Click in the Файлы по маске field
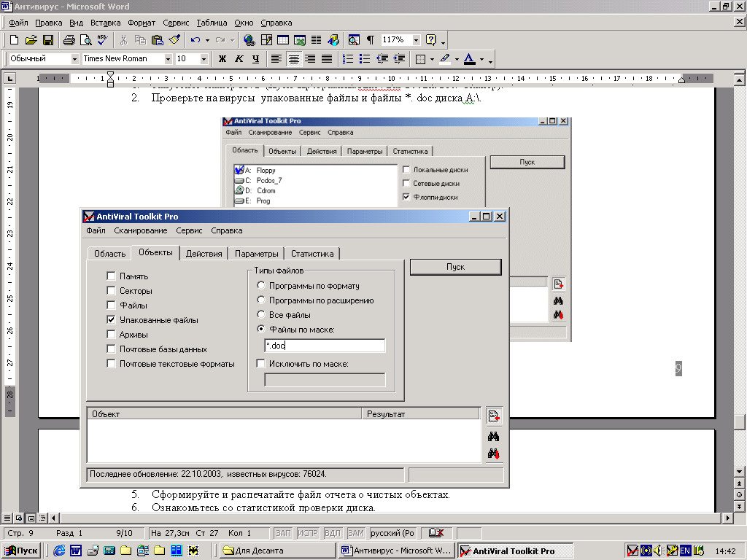 point(325,345)
